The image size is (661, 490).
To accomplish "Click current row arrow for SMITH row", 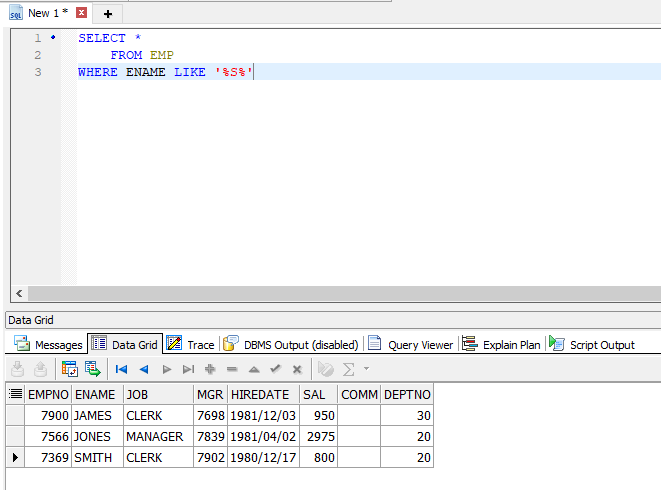I will 15,458.
